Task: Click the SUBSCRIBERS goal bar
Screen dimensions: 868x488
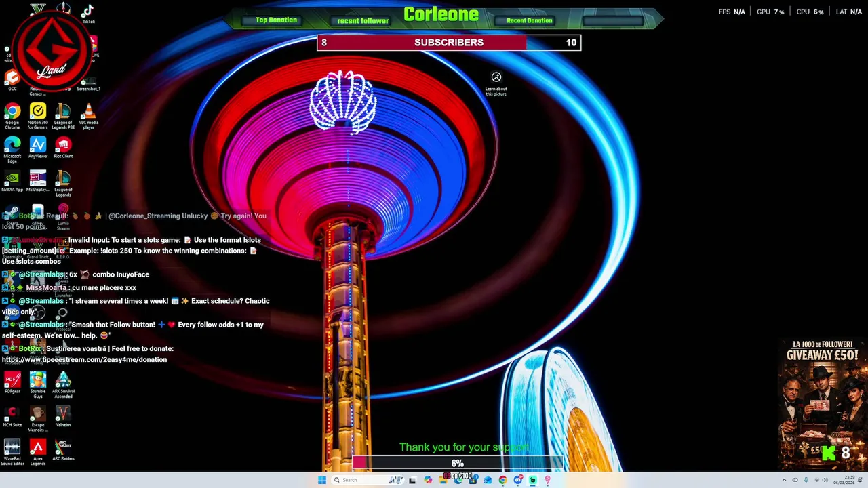Action: (x=449, y=43)
